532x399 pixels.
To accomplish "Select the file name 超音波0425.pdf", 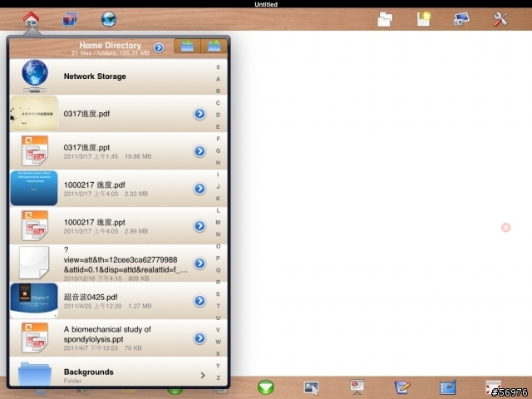I will (x=91, y=297).
